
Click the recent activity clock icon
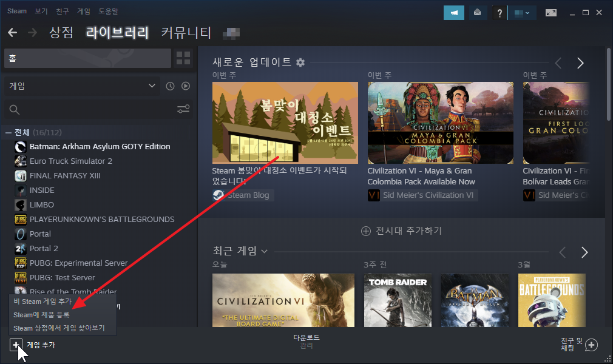pyautogui.click(x=170, y=86)
